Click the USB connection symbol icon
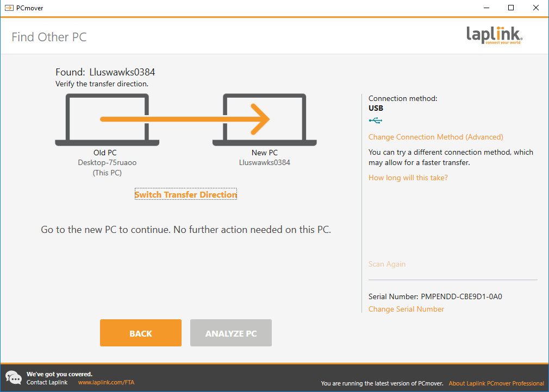The height and width of the screenshot is (392, 549). pyautogui.click(x=376, y=121)
